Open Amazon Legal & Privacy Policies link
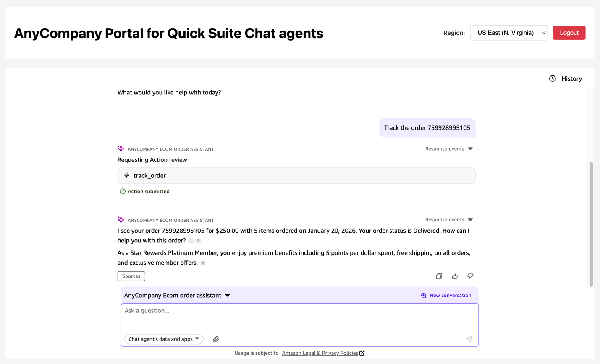Viewport: 600px width, 364px height. (x=320, y=353)
